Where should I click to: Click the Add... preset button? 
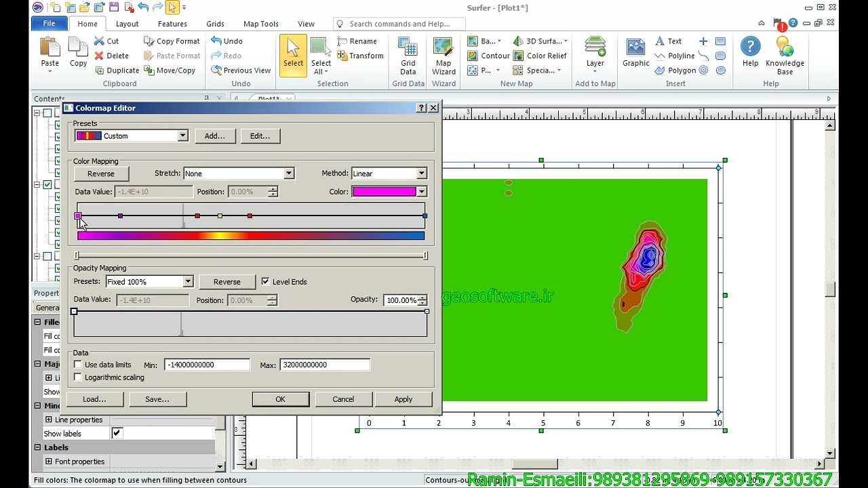click(214, 136)
